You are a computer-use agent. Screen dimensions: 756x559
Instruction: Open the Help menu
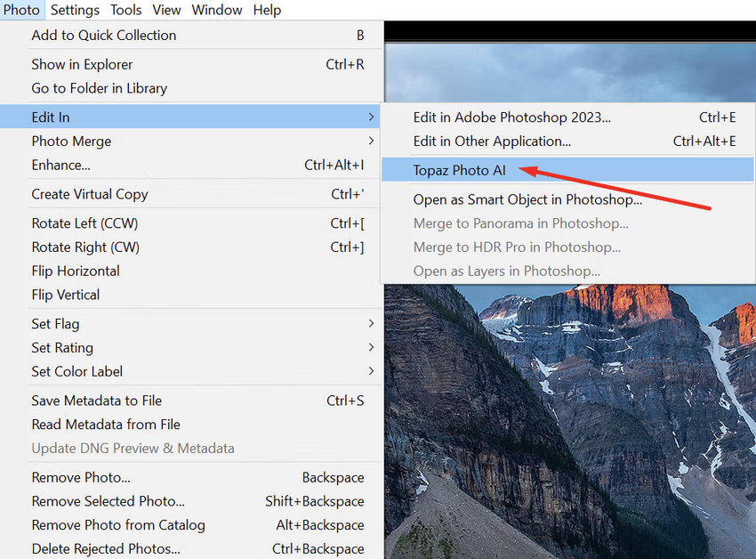coord(266,10)
